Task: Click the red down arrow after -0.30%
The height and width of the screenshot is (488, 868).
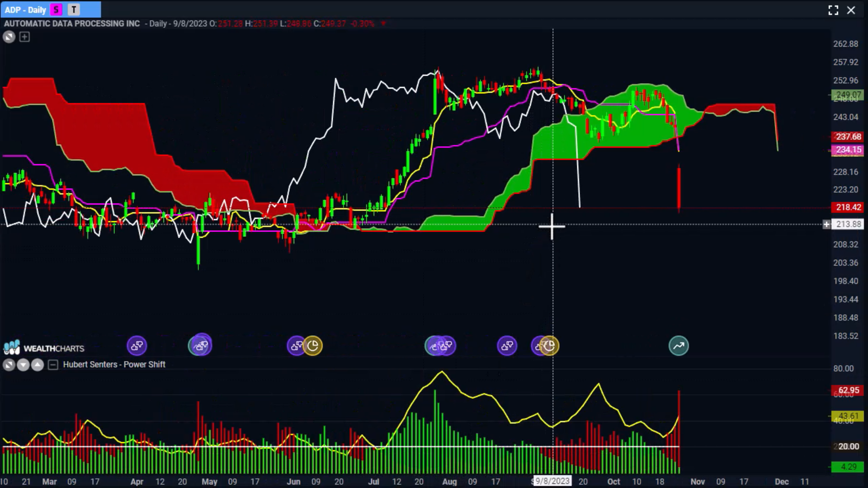Action: click(x=383, y=23)
